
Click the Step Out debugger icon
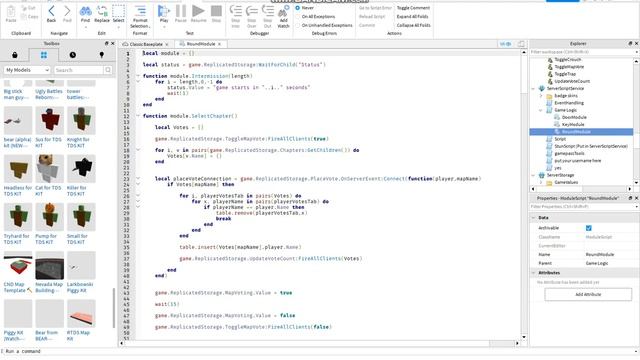(x=267, y=11)
